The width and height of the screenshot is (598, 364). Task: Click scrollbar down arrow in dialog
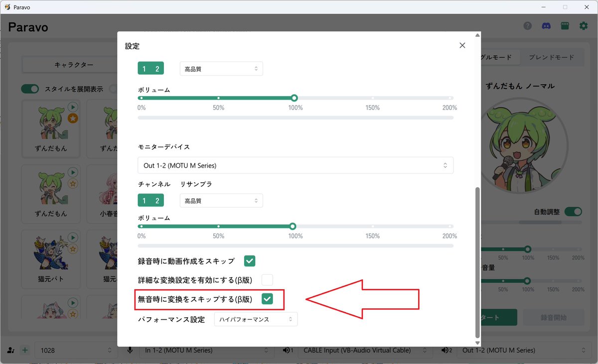coord(477,343)
